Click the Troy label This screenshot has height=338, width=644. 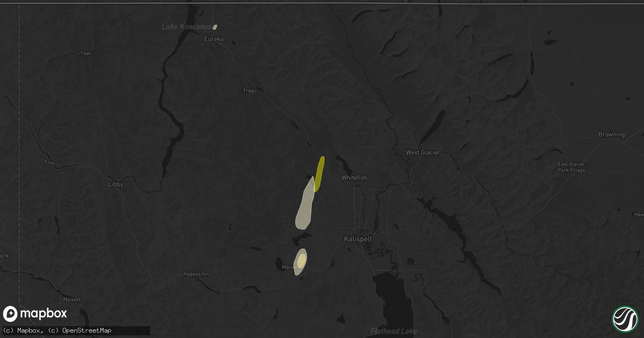point(49,163)
